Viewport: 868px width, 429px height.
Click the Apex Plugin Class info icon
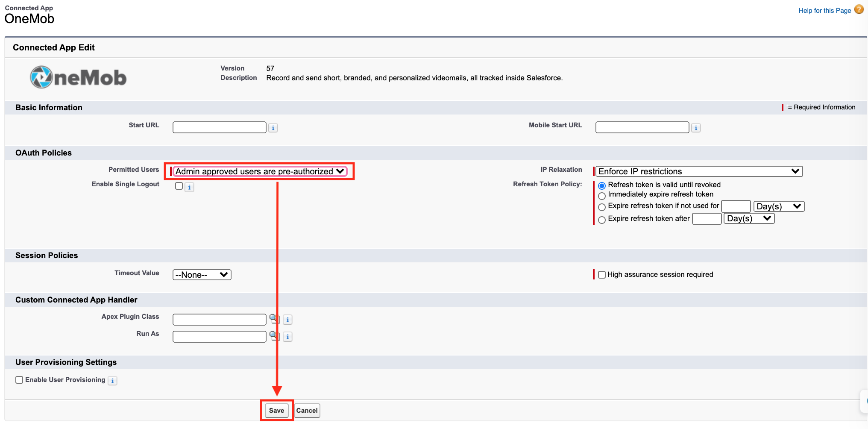(287, 320)
